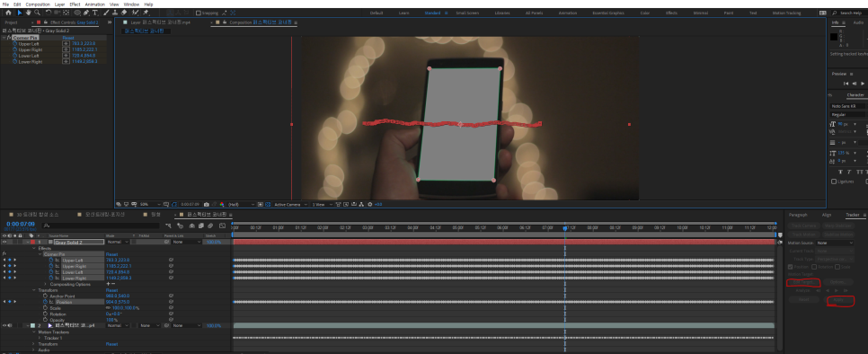Select the Ellipse shape tool
868x354 pixels.
(77, 13)
